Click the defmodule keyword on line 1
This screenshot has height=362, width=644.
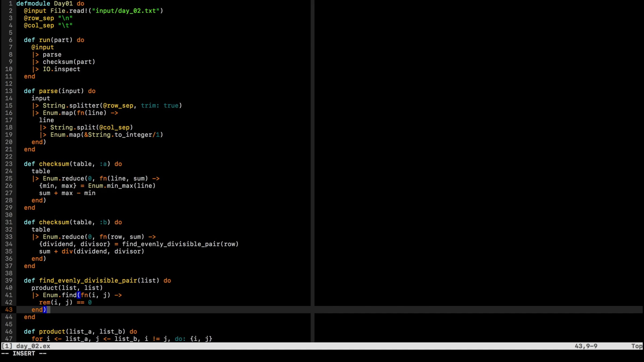[x=33, y=3]
